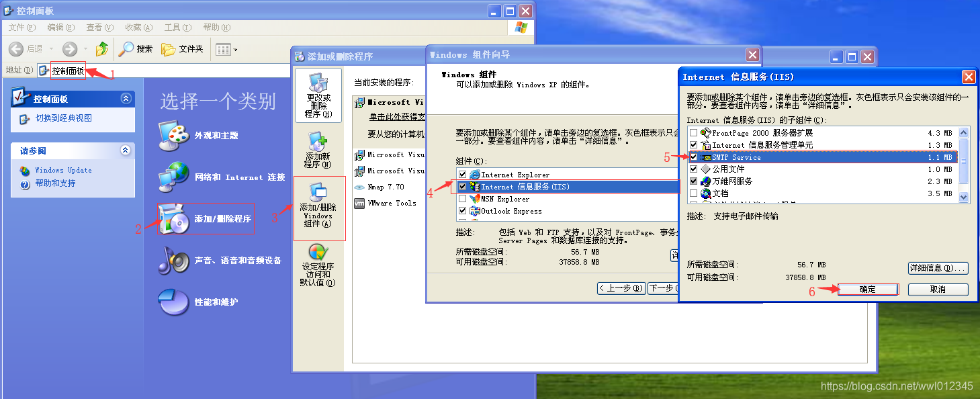Viewport: 980px width, 399px height.
Task: Open the 文件(F) menu
Action: (x=22, y=28)
